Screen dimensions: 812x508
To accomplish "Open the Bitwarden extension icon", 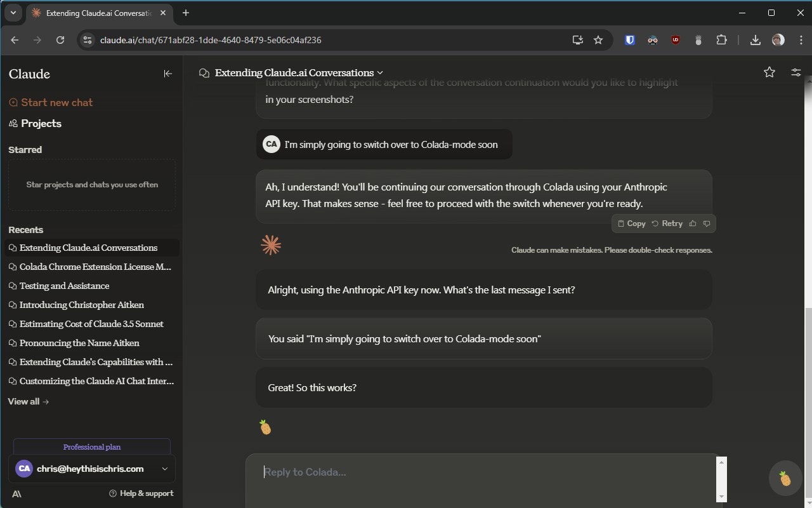I will [630, 40].
